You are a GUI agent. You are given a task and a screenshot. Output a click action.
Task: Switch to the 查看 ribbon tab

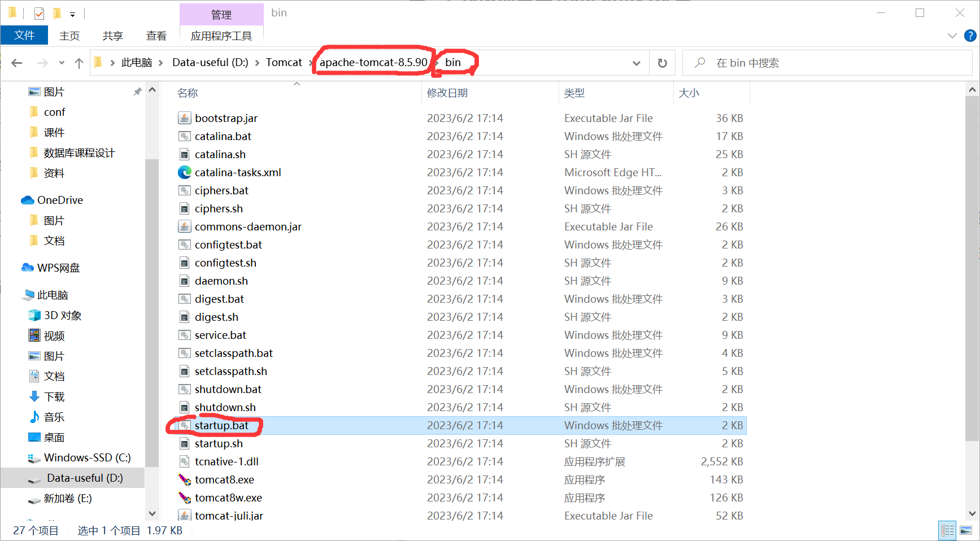pos(156,36)
